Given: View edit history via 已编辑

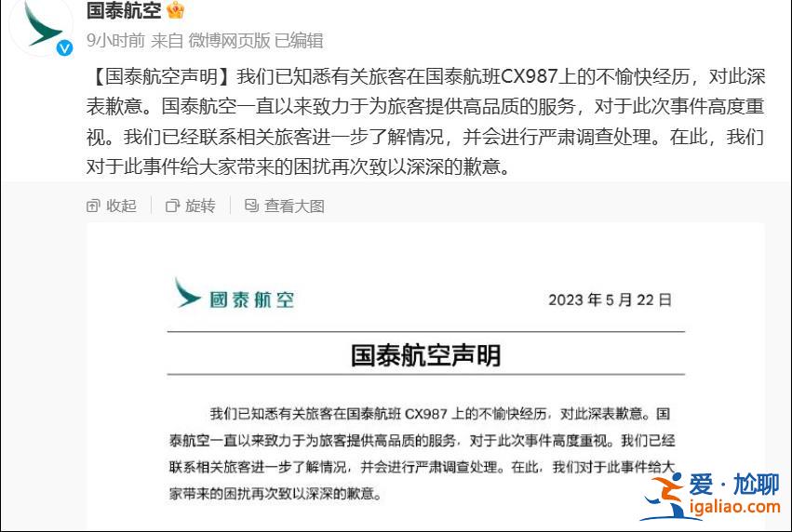Looking at the screenshot, I should (299, 40).
